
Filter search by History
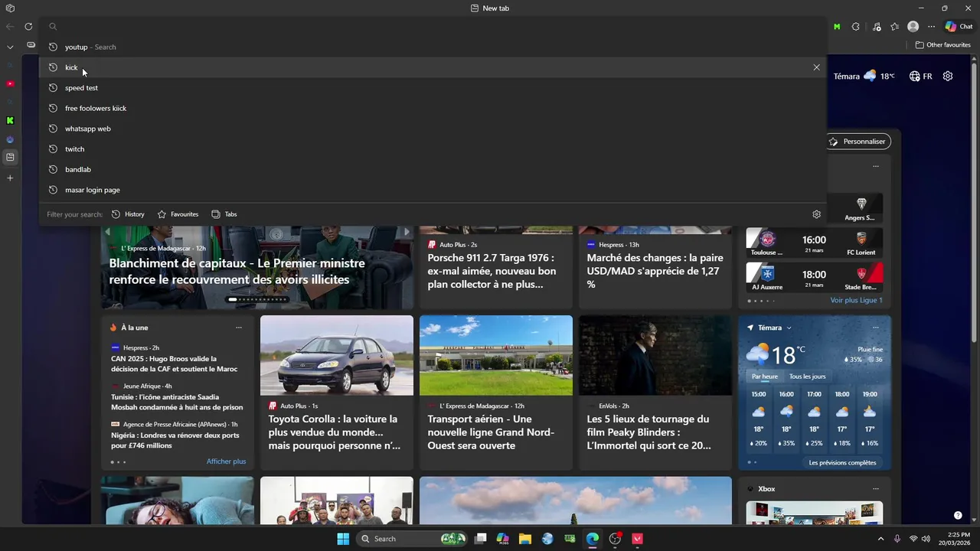point(128,214)
